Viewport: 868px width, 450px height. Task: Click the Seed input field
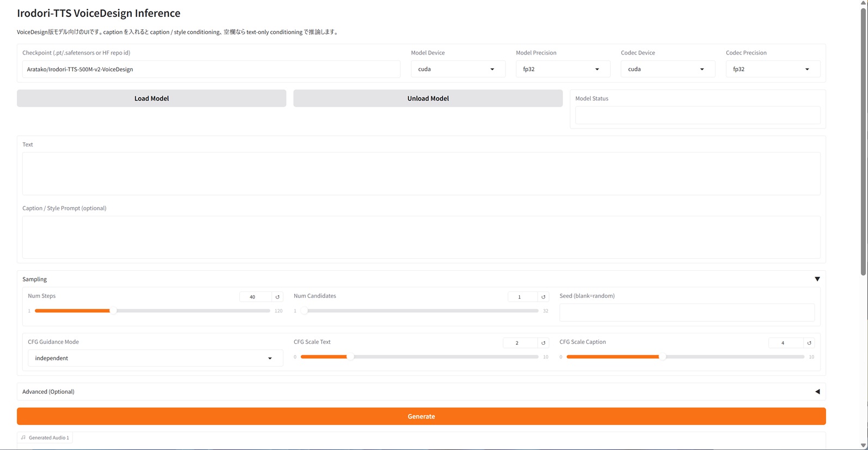click(687, 313)
